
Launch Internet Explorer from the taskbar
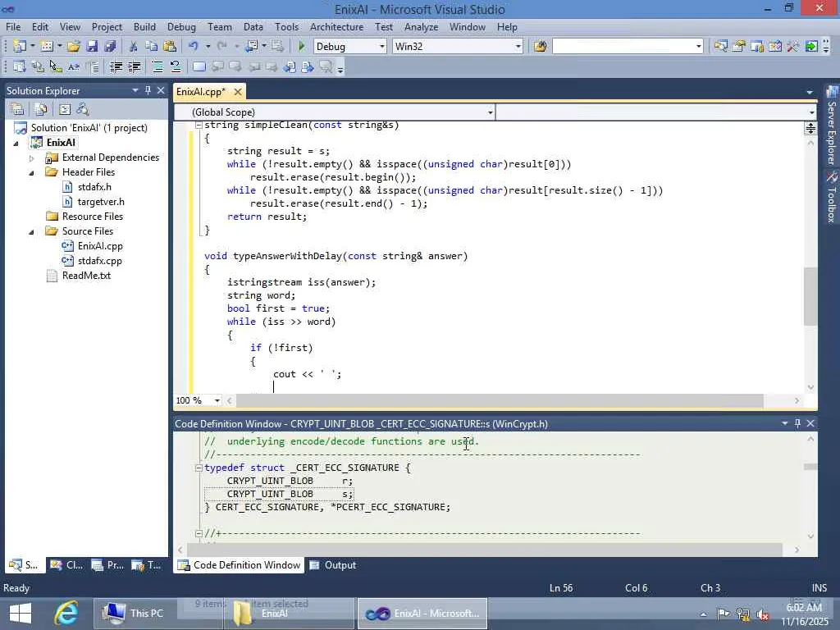pos(66,614)
